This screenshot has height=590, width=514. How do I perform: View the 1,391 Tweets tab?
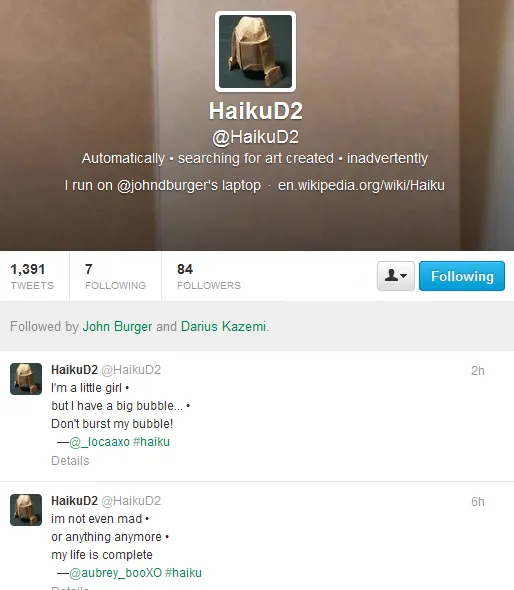click(32, 276)
